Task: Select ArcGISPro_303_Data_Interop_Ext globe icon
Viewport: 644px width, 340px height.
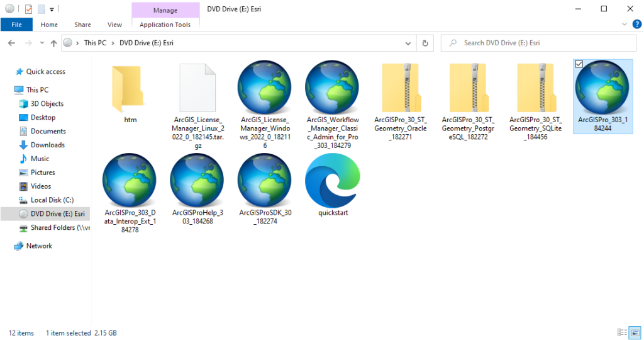Action: click(130, 180)
